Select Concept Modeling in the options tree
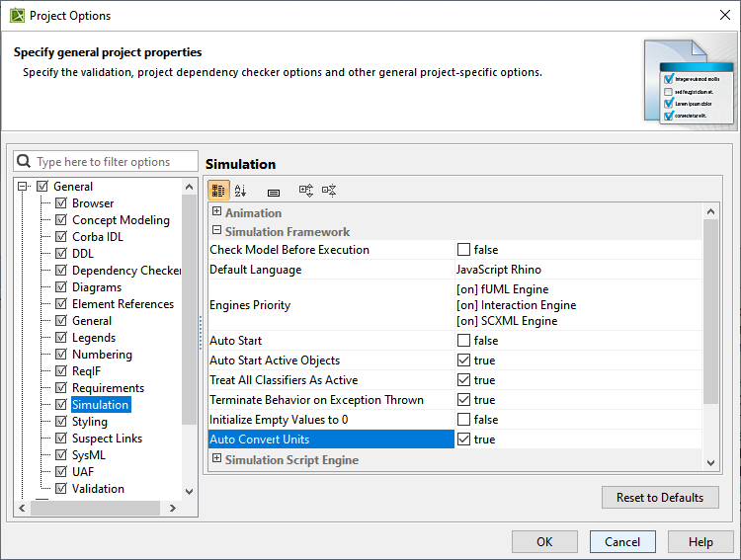 pos(121,220)
